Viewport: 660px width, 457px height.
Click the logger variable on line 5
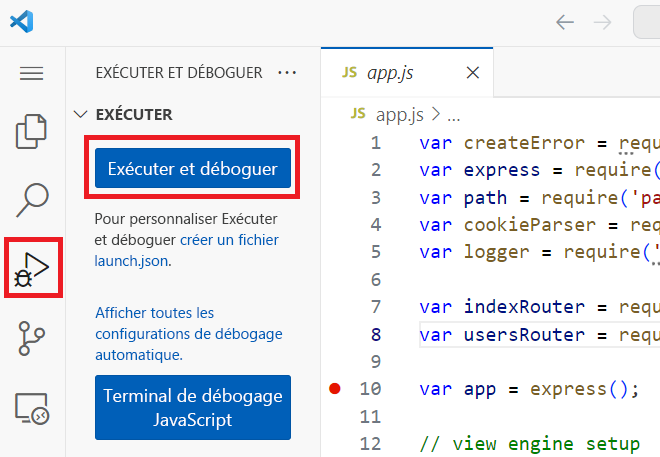point(497,253)
